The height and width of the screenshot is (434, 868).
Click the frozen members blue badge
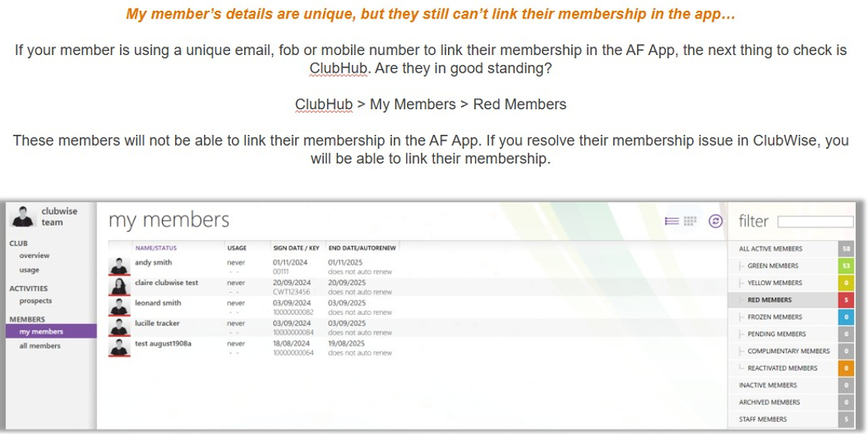tap(846, 317)
